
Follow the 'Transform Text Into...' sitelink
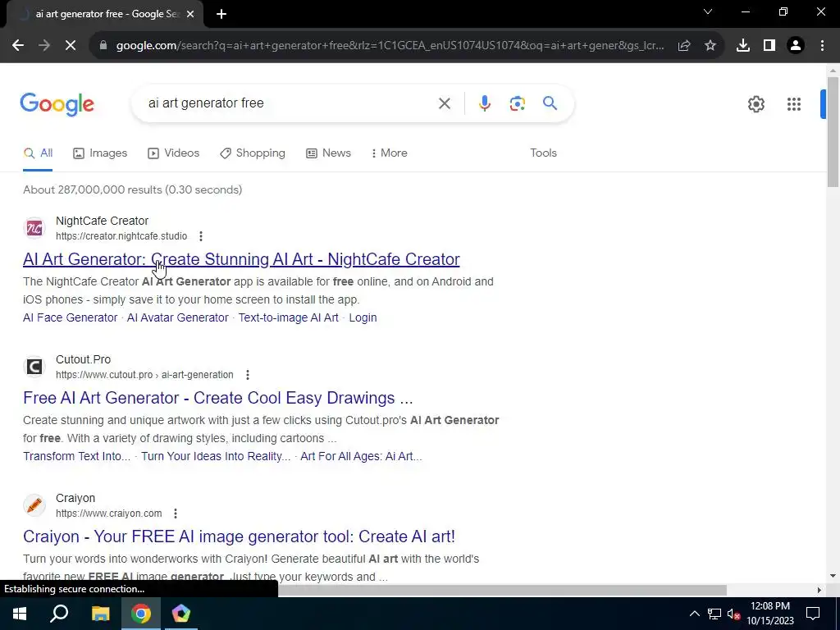(76, 456)
